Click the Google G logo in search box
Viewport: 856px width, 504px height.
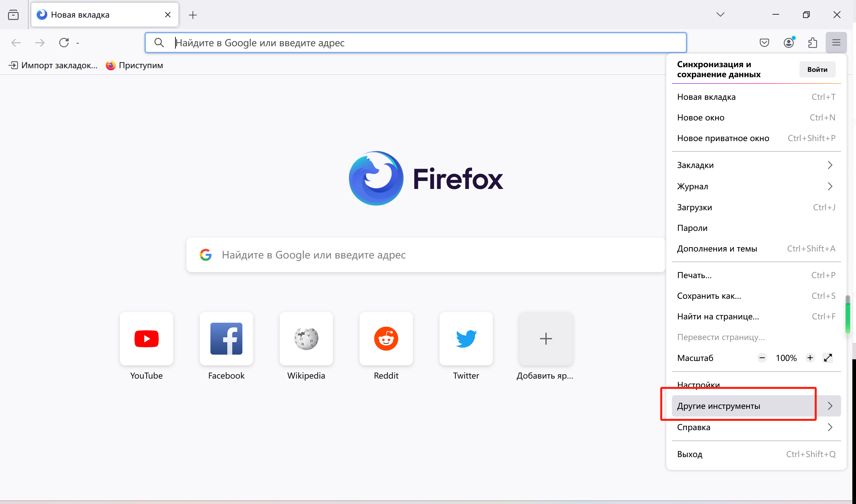point(205,255)
